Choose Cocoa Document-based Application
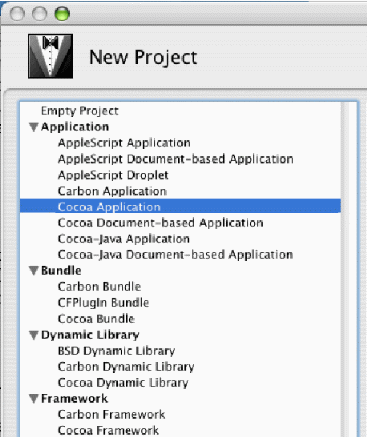 click(x=161, y=222)
